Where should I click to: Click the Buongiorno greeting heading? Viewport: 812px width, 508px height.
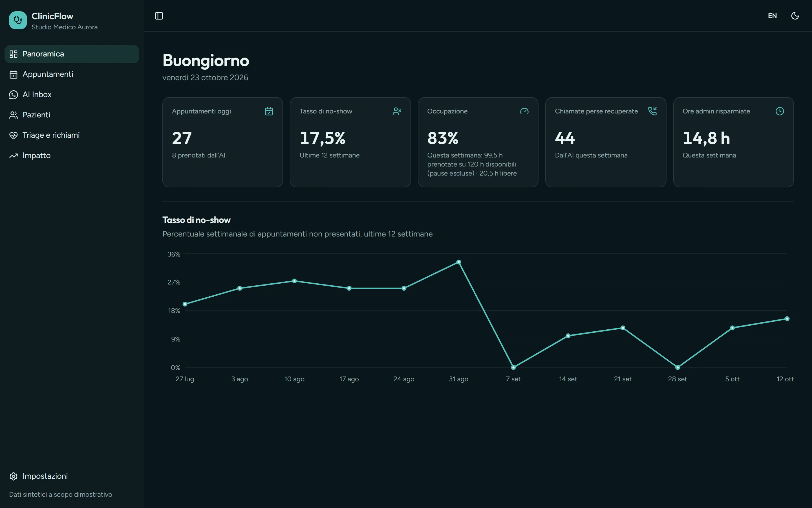click(206, 60)
